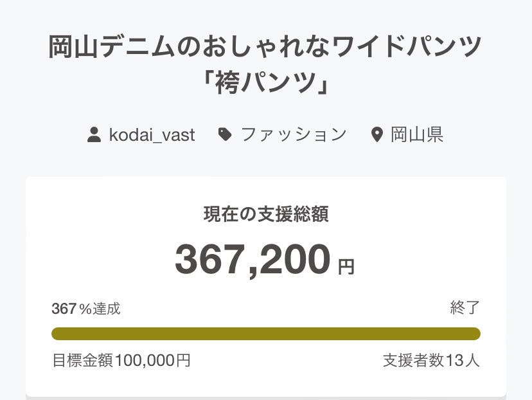The image size is (532, 400).
Task: Click the 367,200 total amount
Action: [x=253, y=260]
